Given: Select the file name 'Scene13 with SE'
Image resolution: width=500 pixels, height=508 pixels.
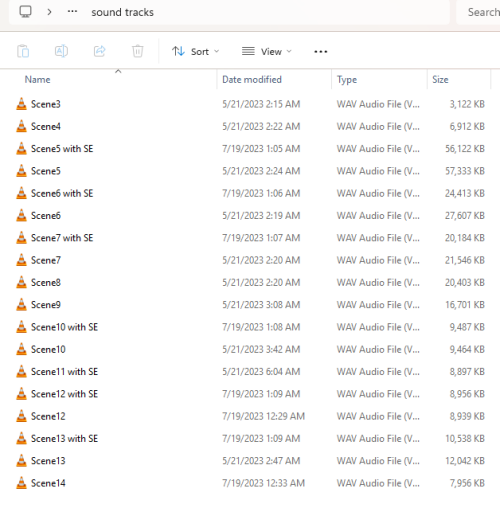Looking at the screenshot, I should click(x=64, y=439).
